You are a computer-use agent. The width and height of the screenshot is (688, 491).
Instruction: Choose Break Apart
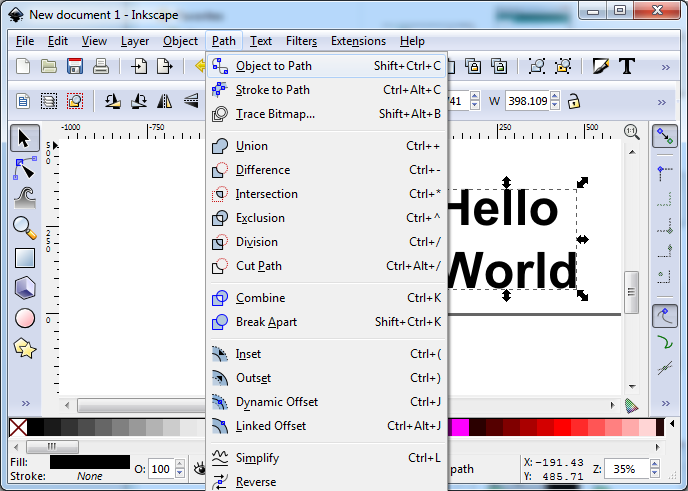pos(326,322)
